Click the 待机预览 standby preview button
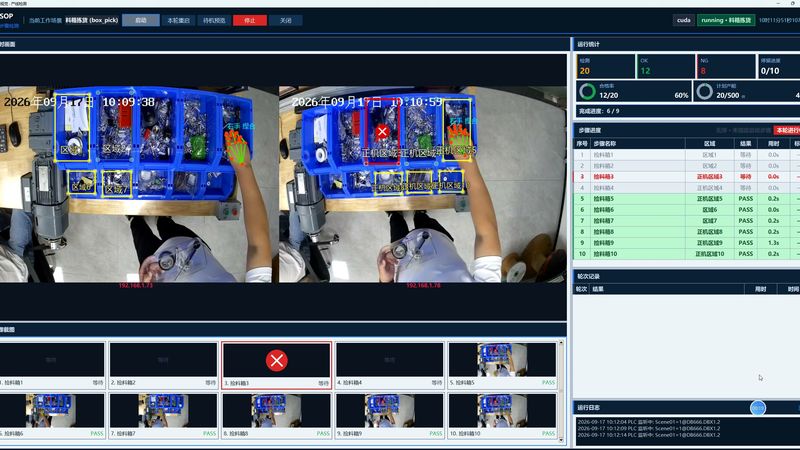The height and width of the screenshot is (450, 800). (214, 20)
